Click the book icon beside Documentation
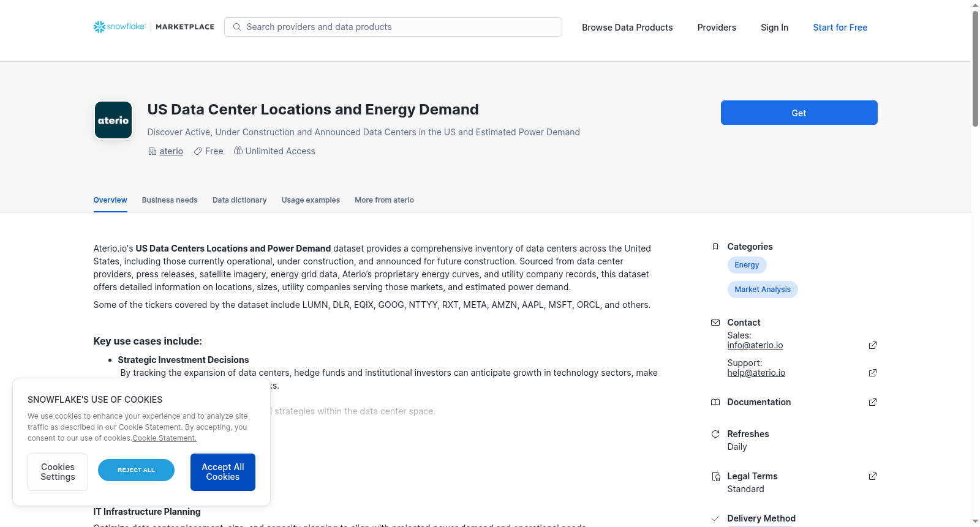Screen dimensions: 980x527 [715, 402]
